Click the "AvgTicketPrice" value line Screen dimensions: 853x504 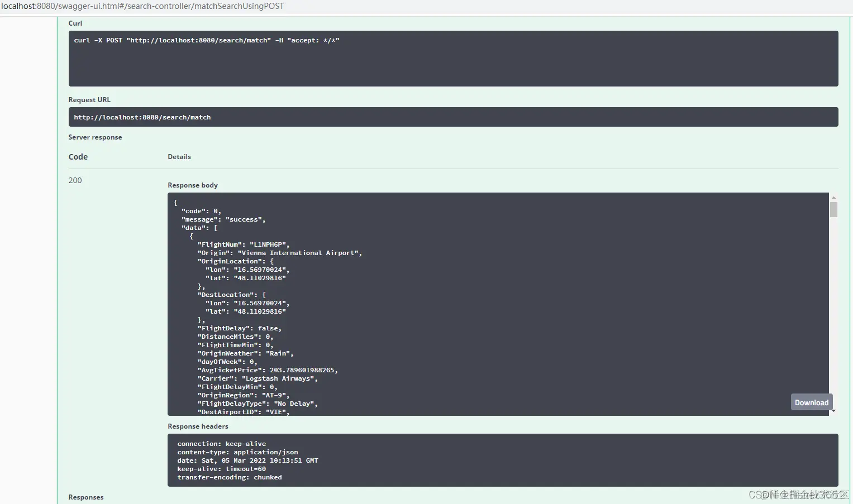(268, 370)
